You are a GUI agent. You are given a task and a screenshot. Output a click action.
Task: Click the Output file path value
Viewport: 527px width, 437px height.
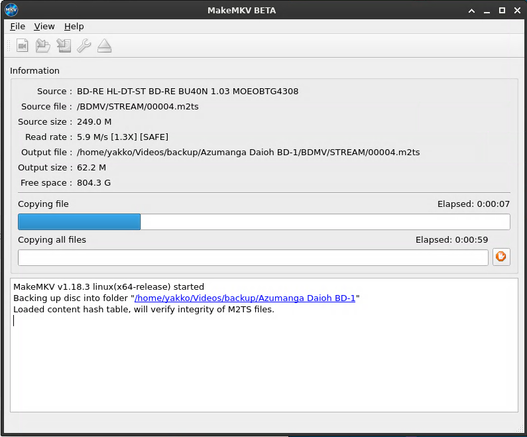point(248,152)
